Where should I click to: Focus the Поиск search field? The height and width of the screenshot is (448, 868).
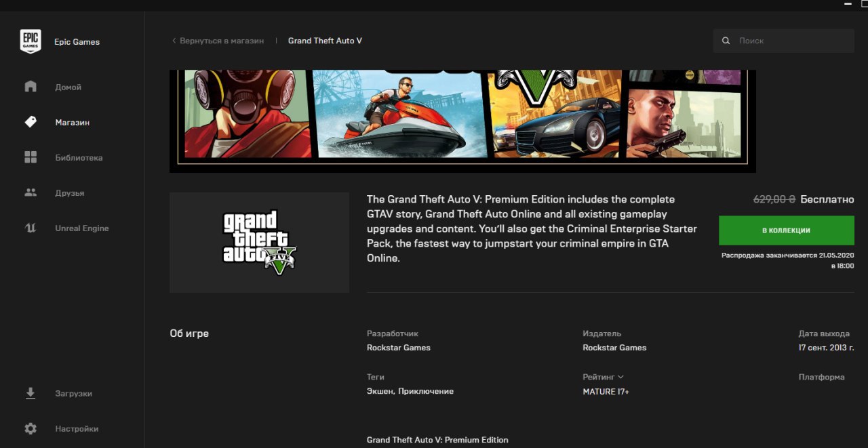(784, 41)
